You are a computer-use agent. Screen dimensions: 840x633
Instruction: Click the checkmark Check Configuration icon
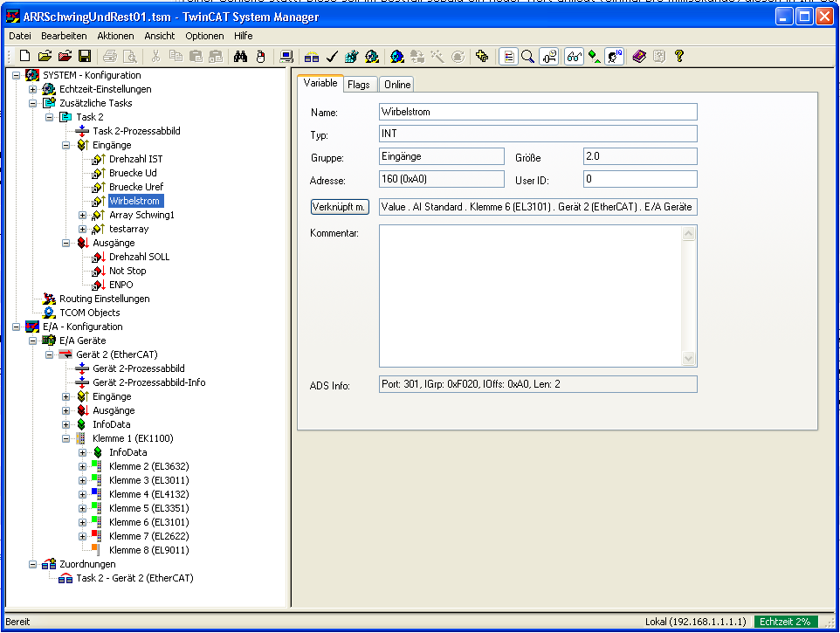[x=332, y=57]
